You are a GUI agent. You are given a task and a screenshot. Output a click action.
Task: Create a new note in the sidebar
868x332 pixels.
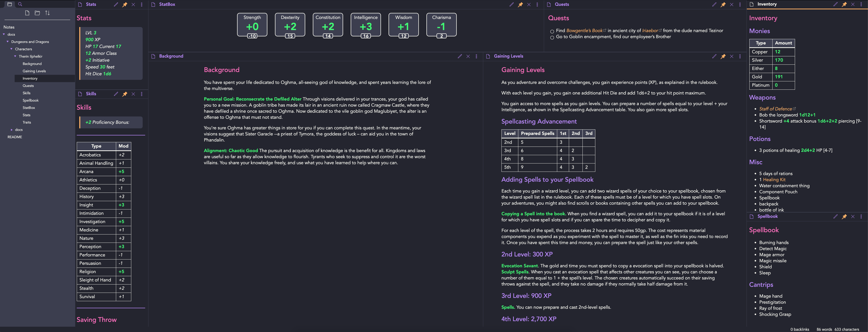[x=27, y=13]
